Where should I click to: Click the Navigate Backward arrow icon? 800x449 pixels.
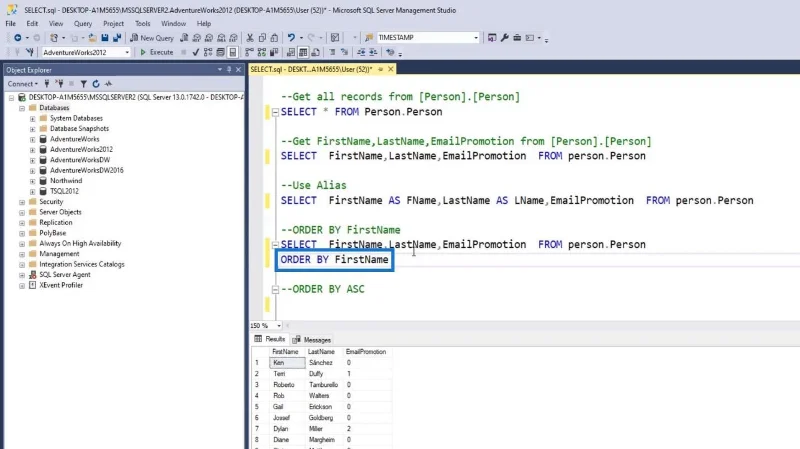(x=18, y=38)
